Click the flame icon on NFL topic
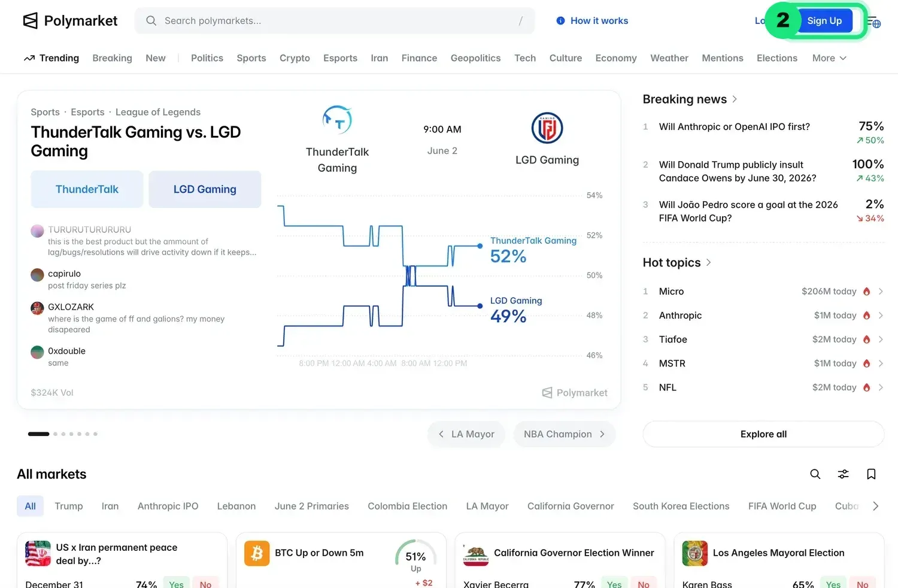The height and width of the screenshot is (588, 898). pos(866,387)
